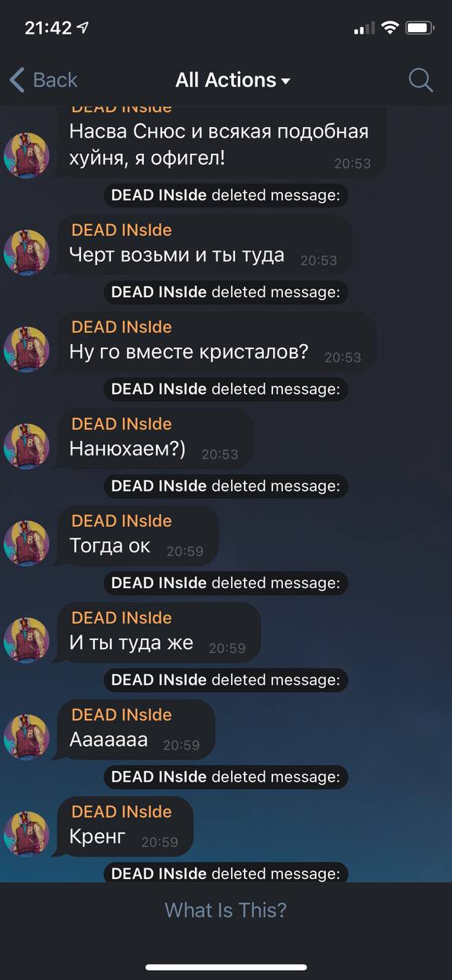
Task: Tap the search magnifier icon
Action: [x=421, y=80]
